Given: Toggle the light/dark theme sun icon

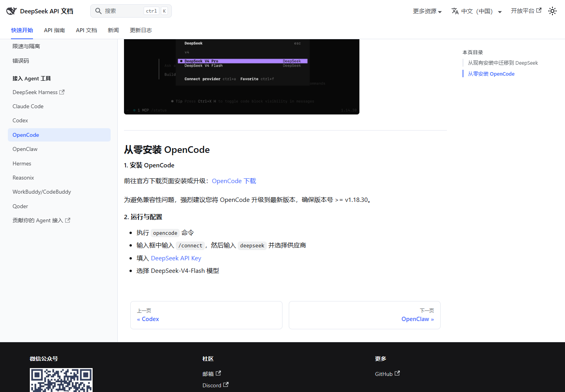Looking at the screenshot, I should click(x=552, y=11).
